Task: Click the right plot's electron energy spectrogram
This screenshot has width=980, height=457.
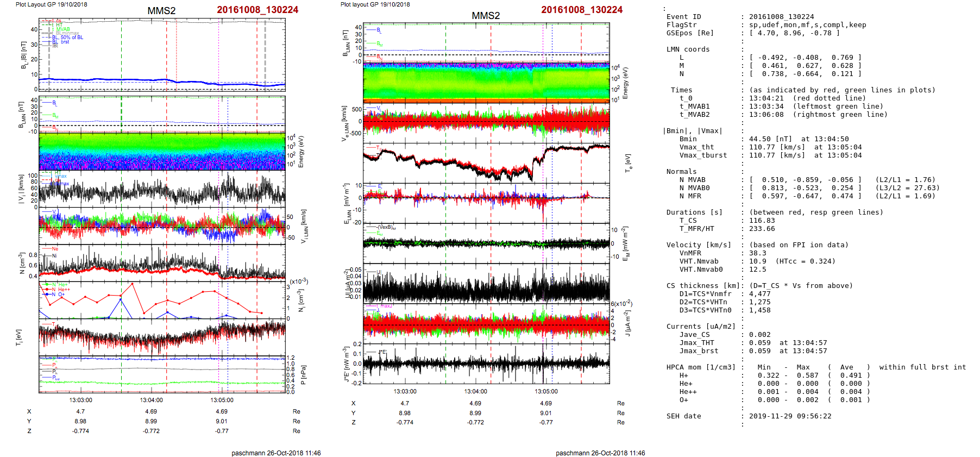Action: tap(486, 83)
